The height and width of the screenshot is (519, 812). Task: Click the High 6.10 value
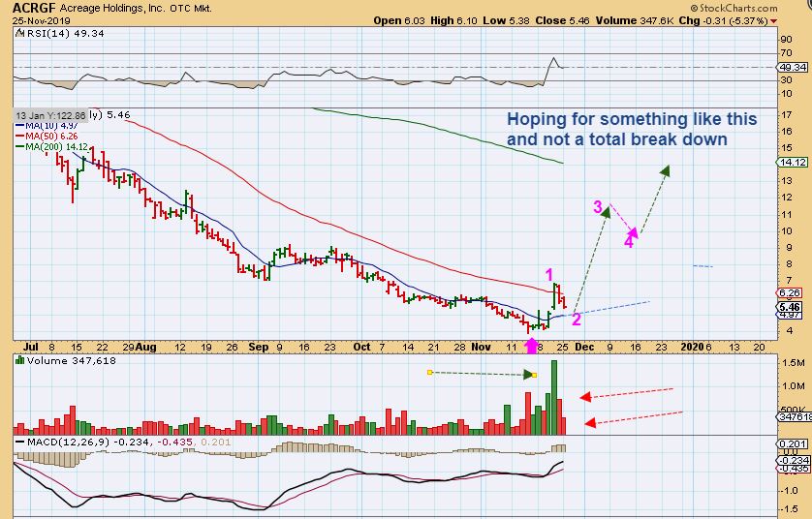coord(454,20)
